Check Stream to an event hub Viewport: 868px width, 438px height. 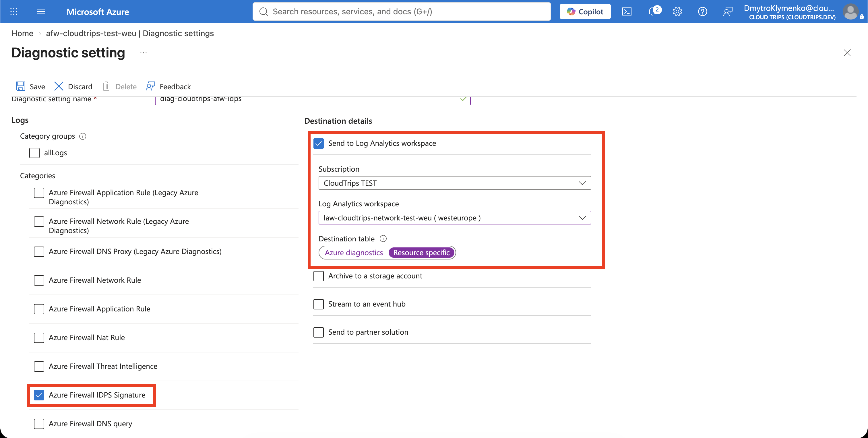click(318, 304)
